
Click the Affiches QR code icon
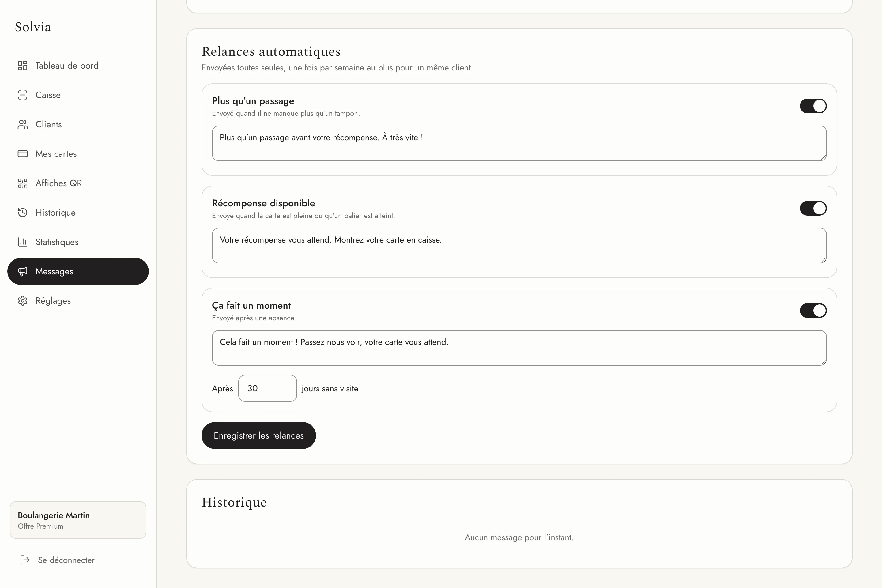tap(22, 183)
